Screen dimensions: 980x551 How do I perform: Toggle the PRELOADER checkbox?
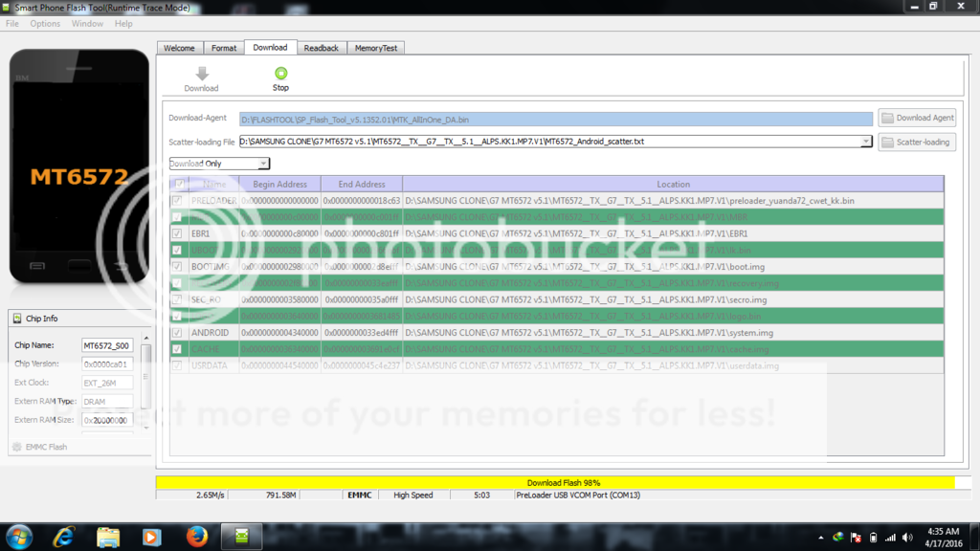pyautogui.click(x=177, y=201)
